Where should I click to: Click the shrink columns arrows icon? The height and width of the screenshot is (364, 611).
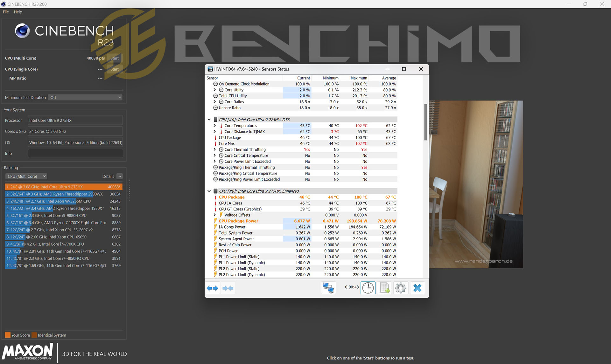[228, 288]
